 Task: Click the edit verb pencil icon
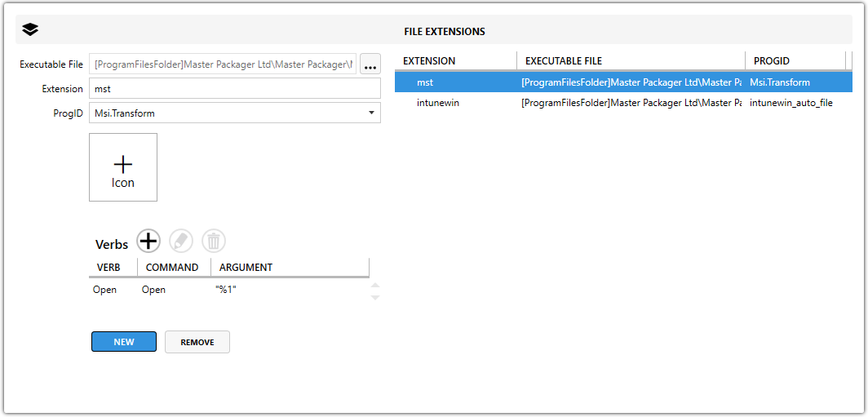click(x=181, y=241)
